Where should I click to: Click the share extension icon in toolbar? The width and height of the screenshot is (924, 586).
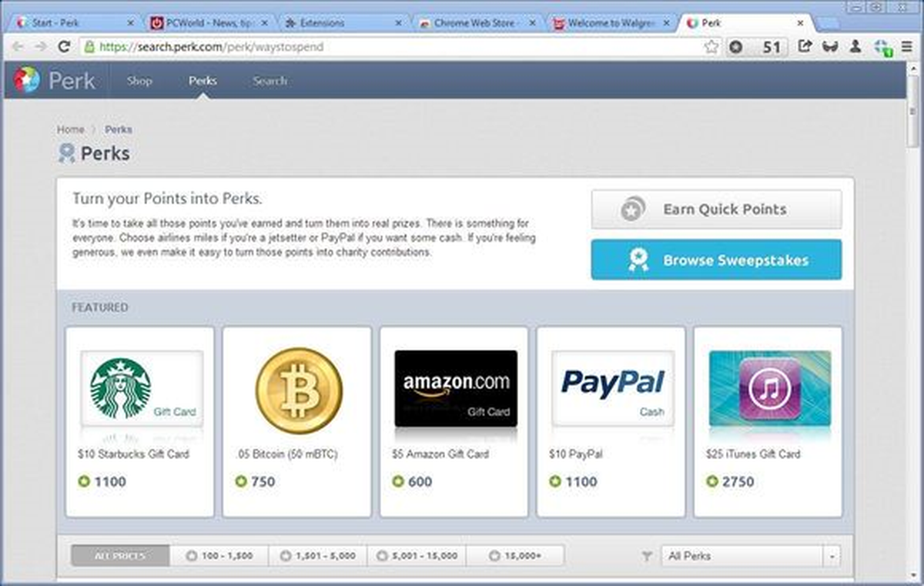click(805, 47)
